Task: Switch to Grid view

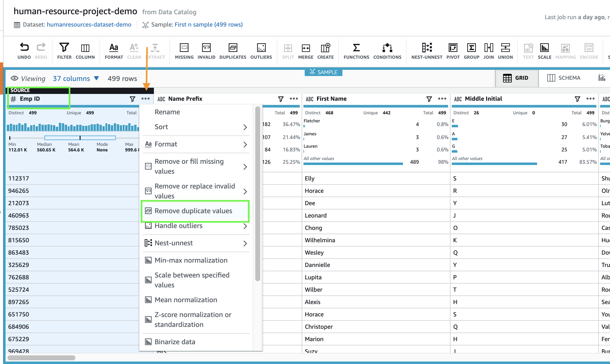Action: tap(516, 78)
